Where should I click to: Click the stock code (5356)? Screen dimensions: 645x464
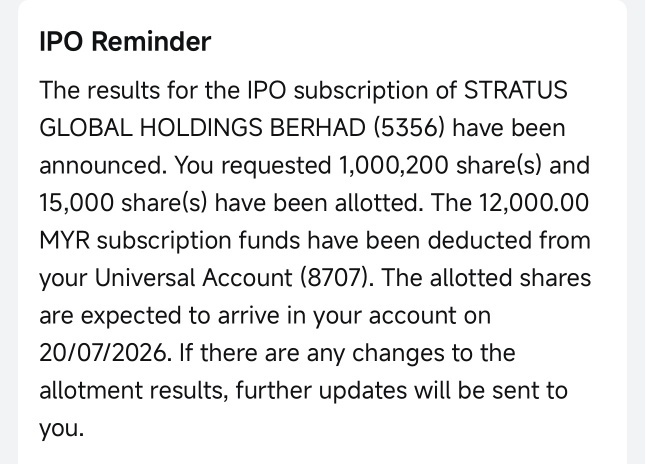coord(409,128)
